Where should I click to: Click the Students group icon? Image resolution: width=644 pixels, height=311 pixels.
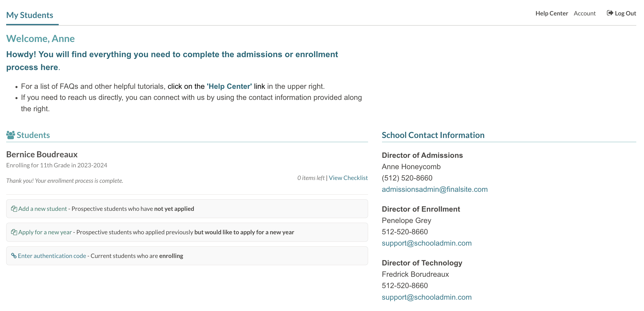pos(11,135)
